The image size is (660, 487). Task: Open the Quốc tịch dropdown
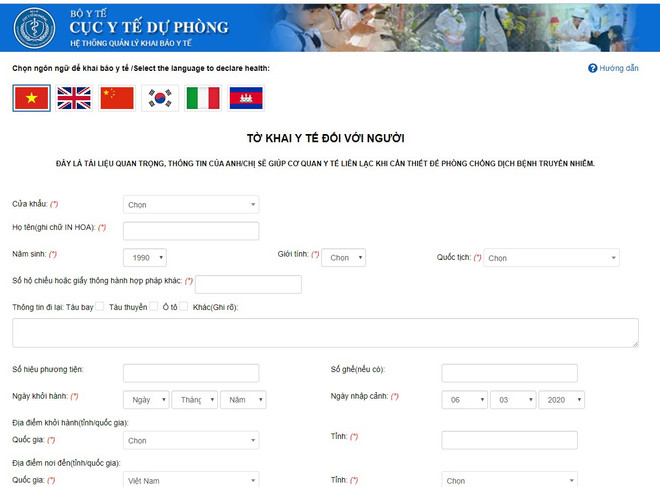pos(551,258)
